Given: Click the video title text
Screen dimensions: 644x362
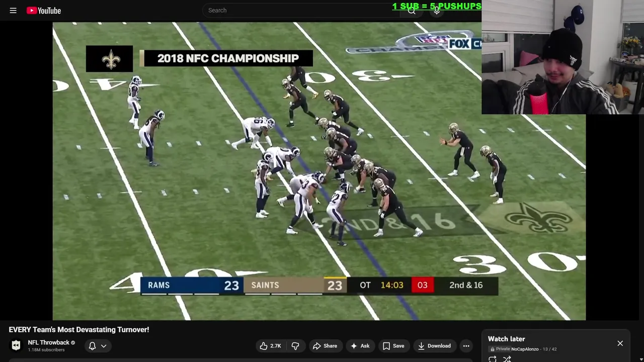Looking at the screenshot, I should 79,330.
